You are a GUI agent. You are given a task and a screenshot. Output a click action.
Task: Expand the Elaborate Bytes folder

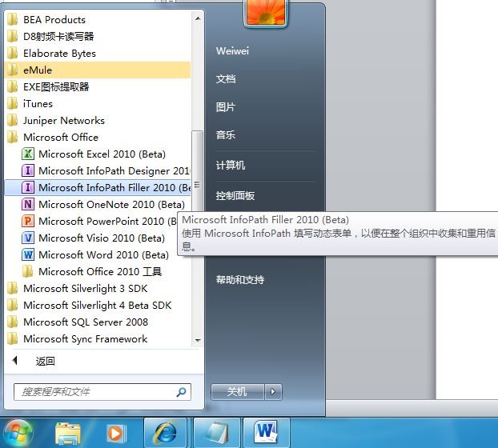click(98, 54)
